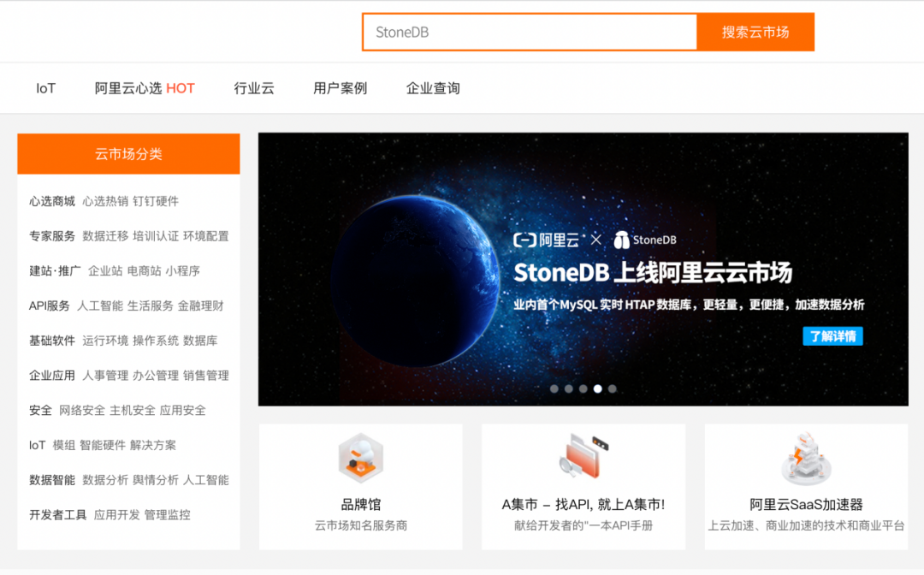Screen dimensions: 924x575
Task: Switch to the 行业云 tab
Action: pos(254,88)
